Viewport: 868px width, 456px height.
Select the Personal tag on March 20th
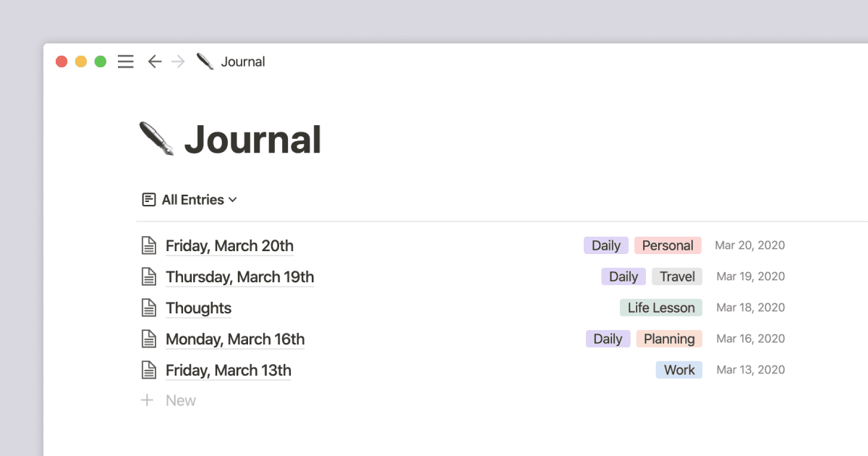pos(668,245)
